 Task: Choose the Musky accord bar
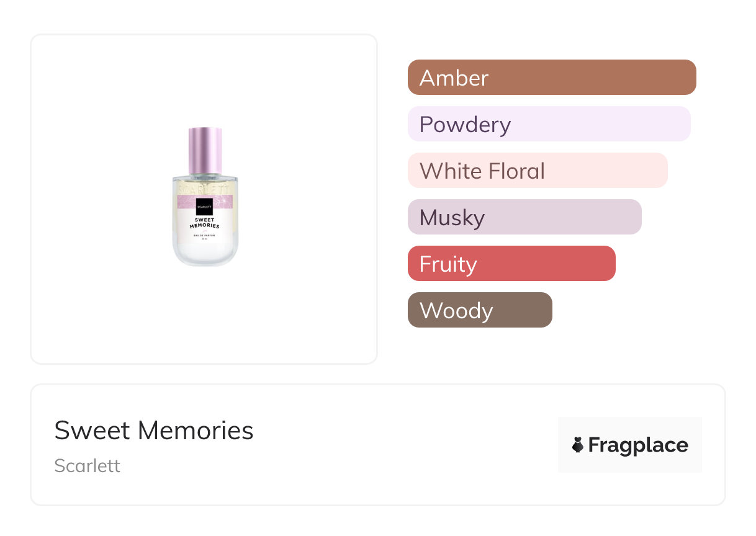[x=524, y=217]
